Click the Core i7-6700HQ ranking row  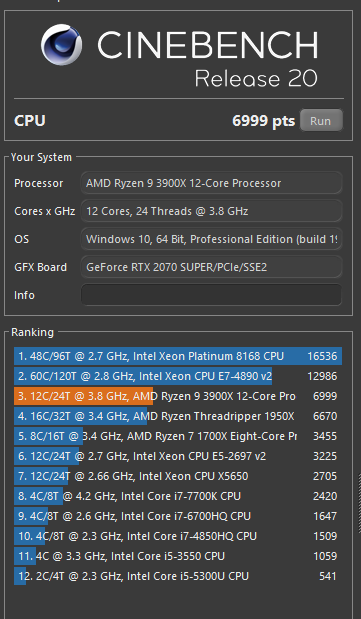(x=178, y=516)
